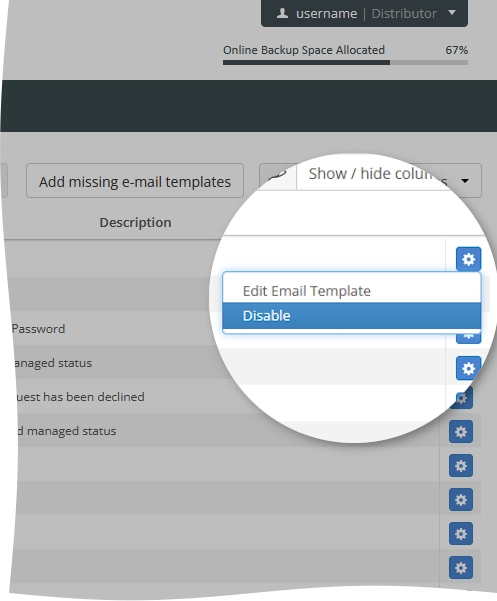The width and height of the screenshot is (497, 601).
Task: Click the gear icon third from the bottom
Action: 461,500
